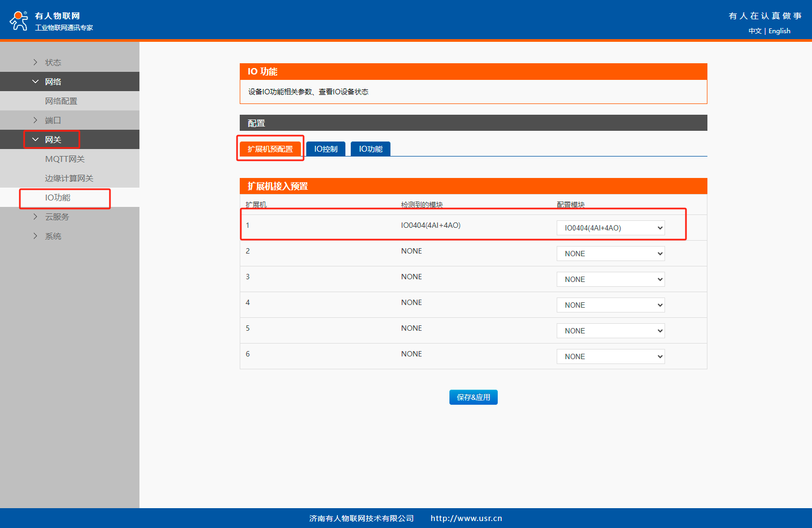
Task: Open module dropdown for expander 6
Action: coord(610,356)
